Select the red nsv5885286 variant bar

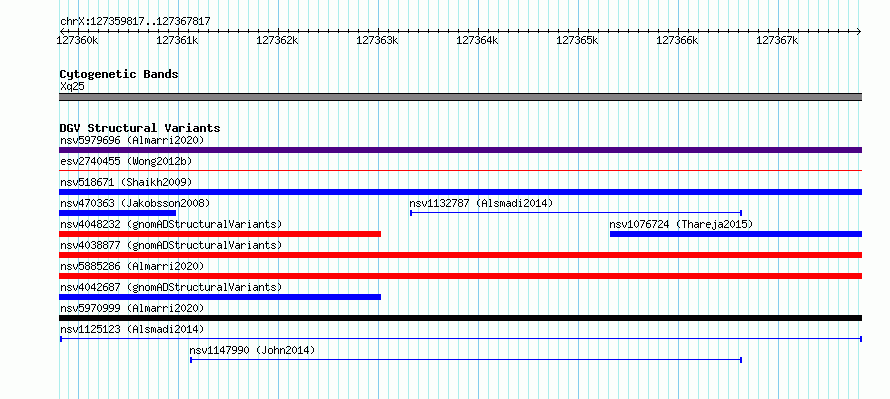coord(460,276)
